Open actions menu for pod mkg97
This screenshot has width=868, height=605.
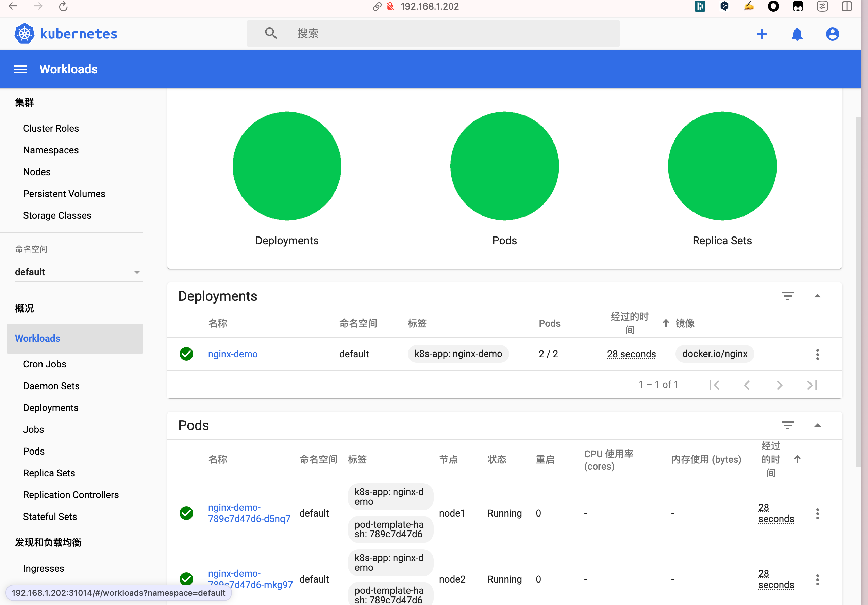(x=817, y=580)
